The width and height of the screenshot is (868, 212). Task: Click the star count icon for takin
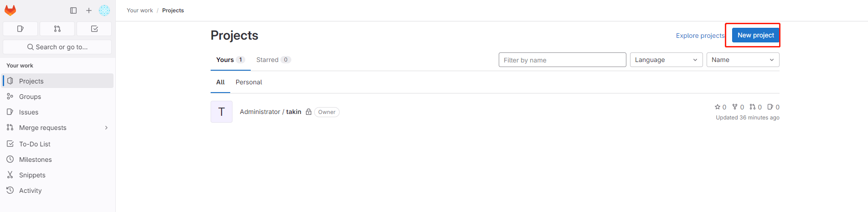click(718, 107)
